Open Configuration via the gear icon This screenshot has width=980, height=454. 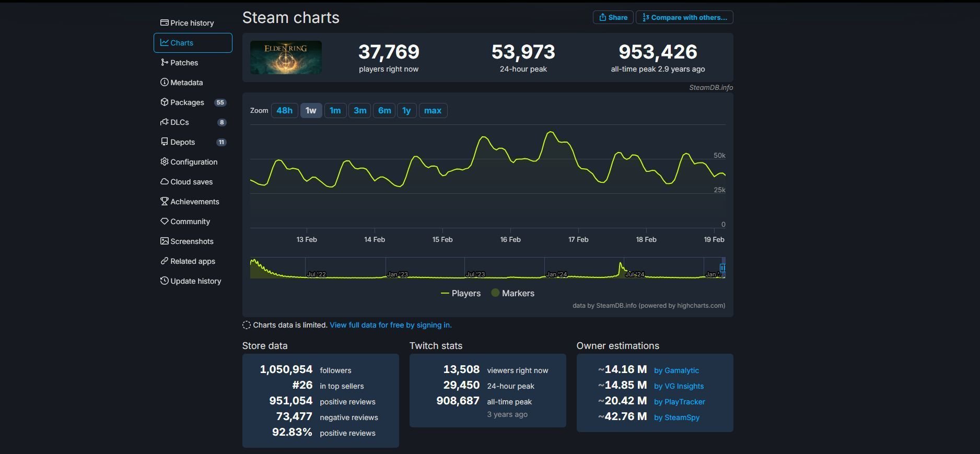coord(164,161)
